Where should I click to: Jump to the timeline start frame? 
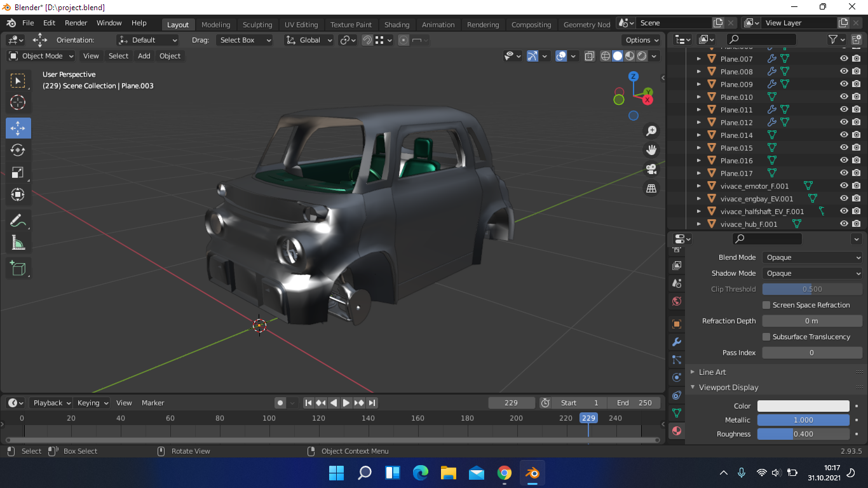point(308,403)
